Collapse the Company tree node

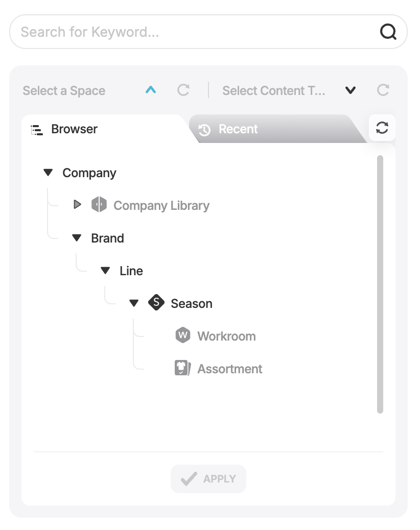point(49,173)
